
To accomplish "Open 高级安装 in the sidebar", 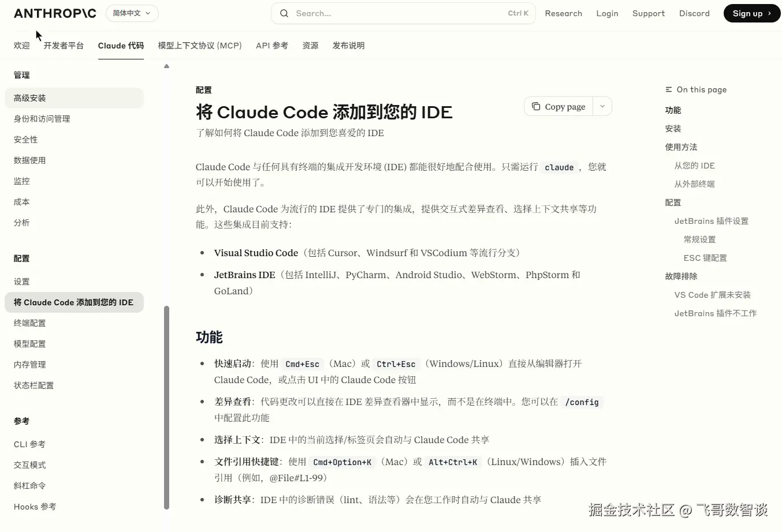I will pos(74,98).
